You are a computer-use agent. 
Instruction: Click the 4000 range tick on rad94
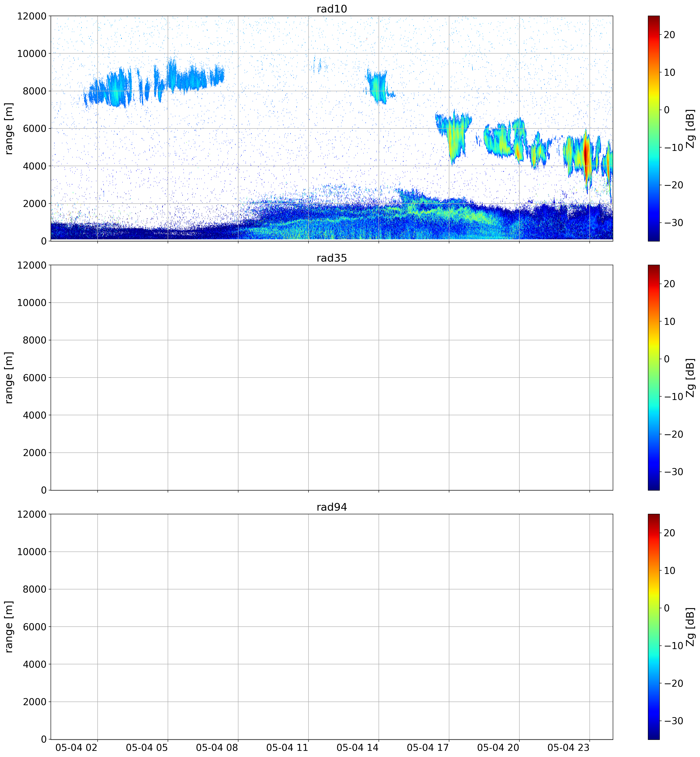[35, 664]
